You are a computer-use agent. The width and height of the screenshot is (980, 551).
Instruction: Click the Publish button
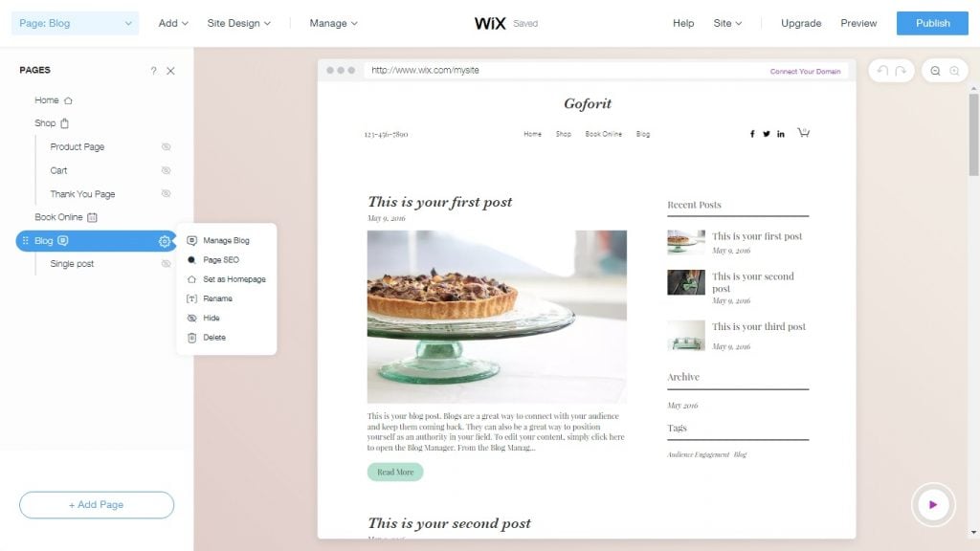click(932, 23)
